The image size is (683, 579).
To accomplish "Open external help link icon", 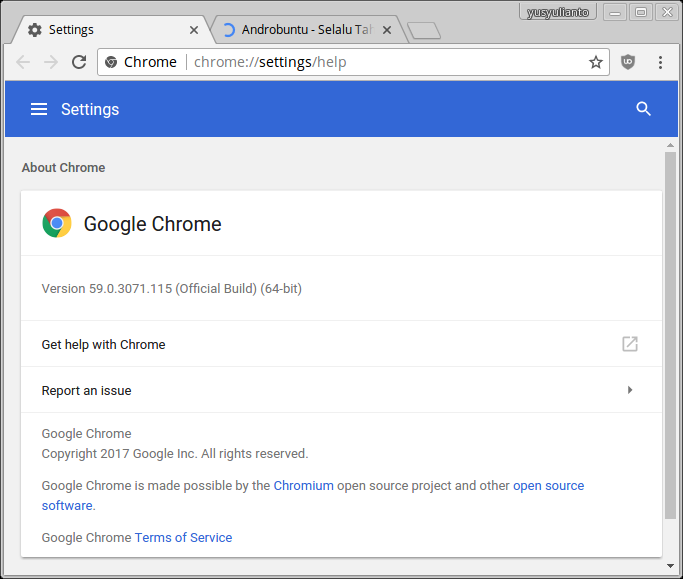I will click(630, 344).
